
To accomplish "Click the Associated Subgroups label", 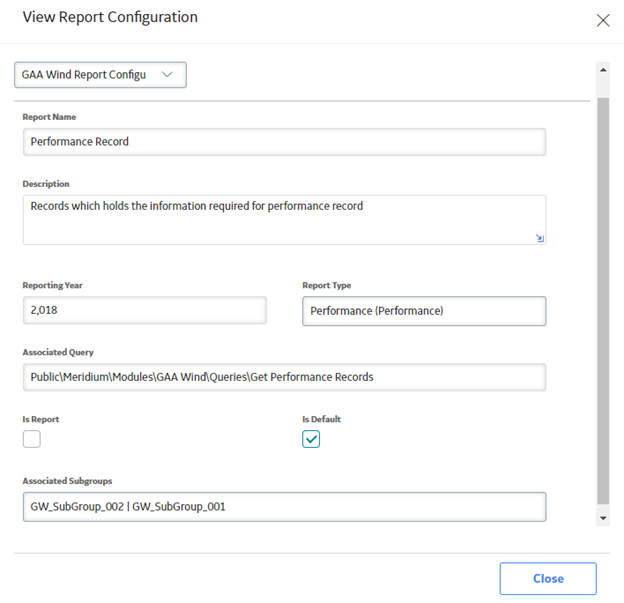I will pyautogui.click(x=67, y=481).
